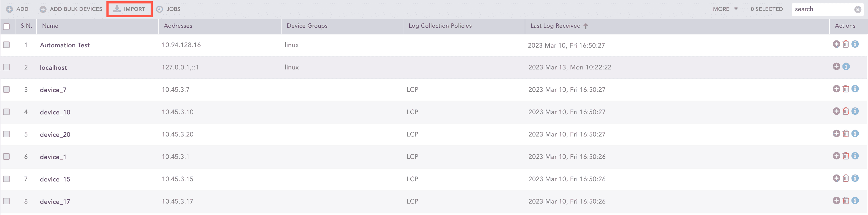
Task: Click the delete icon for device_20
Action: [x=846, y=134]
